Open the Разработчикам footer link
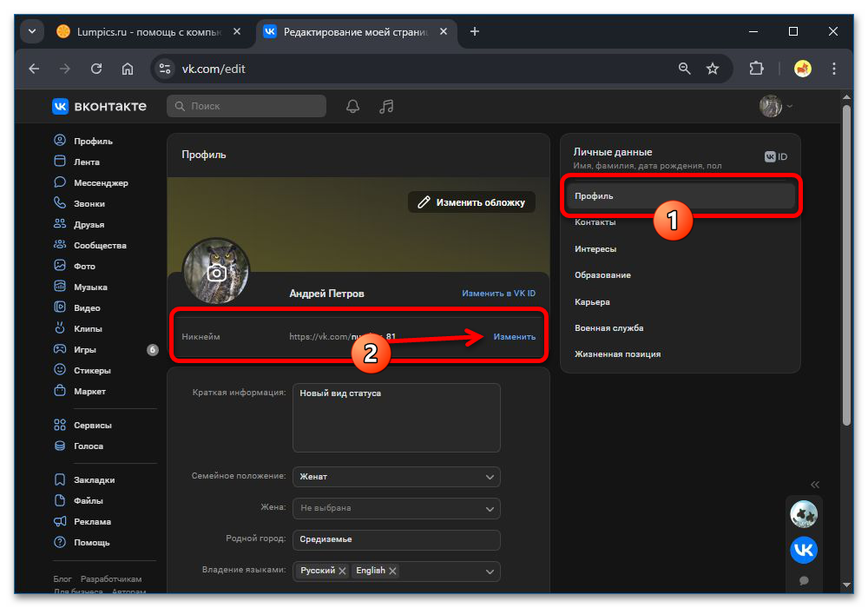Viewport: 868px width, 608px height. [111, 578]
